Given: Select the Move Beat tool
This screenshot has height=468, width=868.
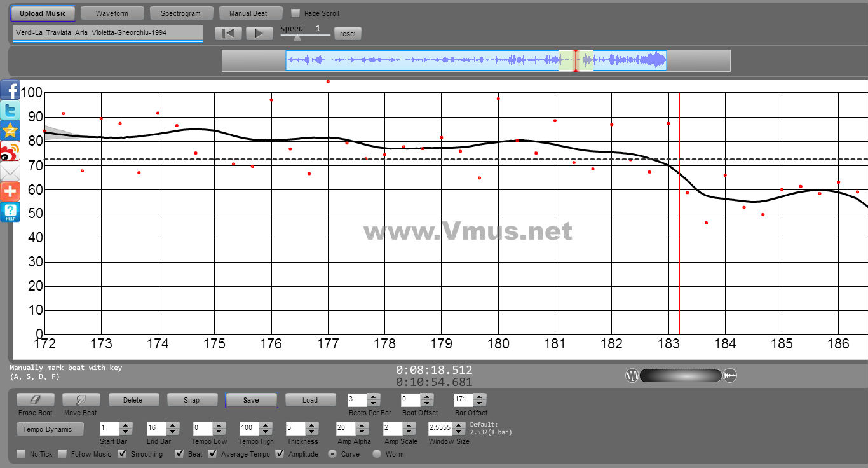Looking at the screenshot, I should 81,400.
